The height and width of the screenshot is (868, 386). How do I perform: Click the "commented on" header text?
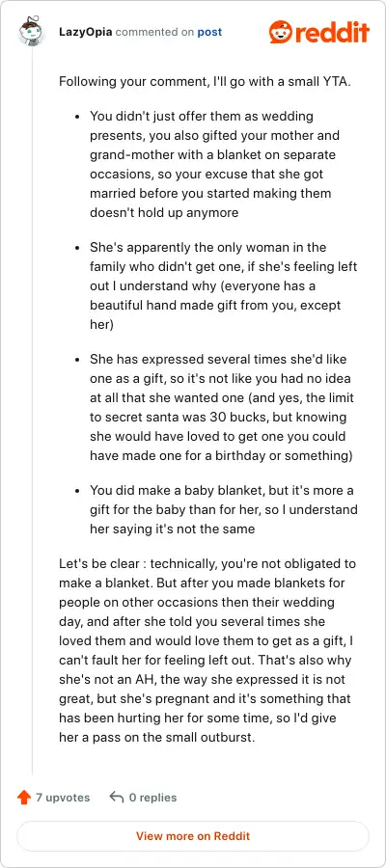coord(155,32)
